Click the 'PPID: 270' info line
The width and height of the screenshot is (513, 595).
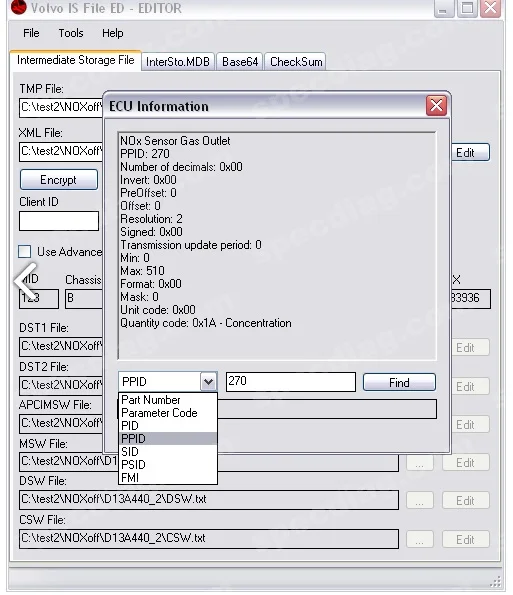tap(145, 154)
